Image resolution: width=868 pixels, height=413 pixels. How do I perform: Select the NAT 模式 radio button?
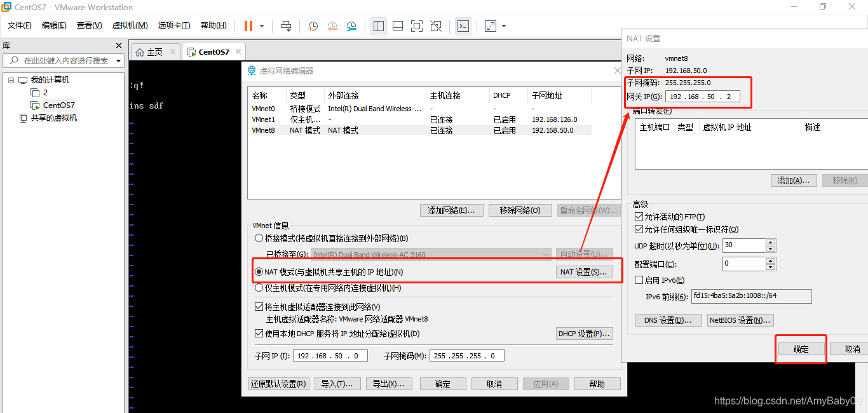[259, 272]
